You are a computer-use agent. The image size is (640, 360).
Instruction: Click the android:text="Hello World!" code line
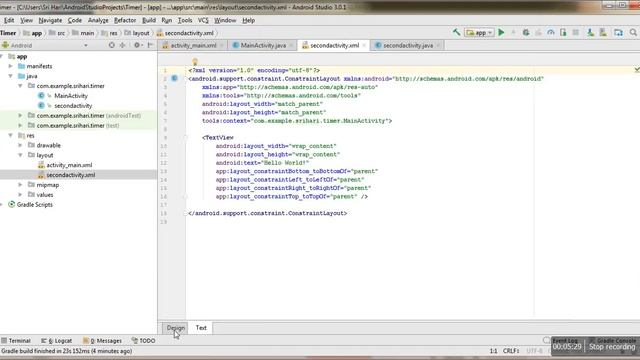[262, 162]
